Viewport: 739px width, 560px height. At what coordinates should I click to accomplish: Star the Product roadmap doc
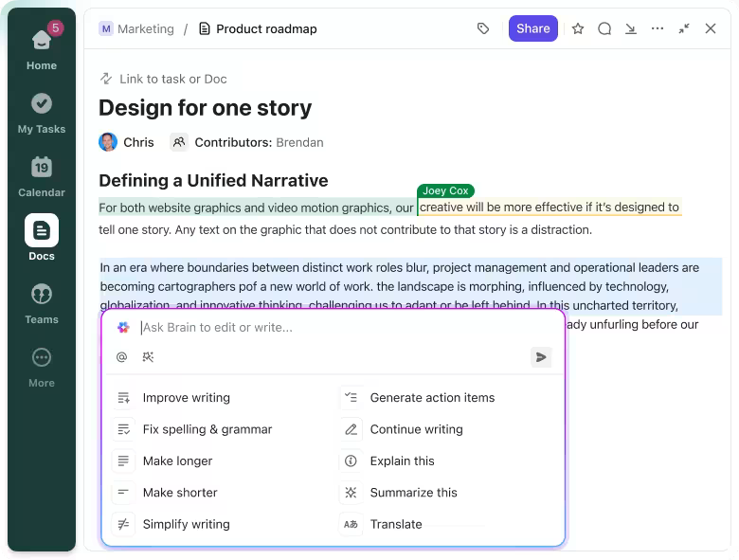(578, 28)
